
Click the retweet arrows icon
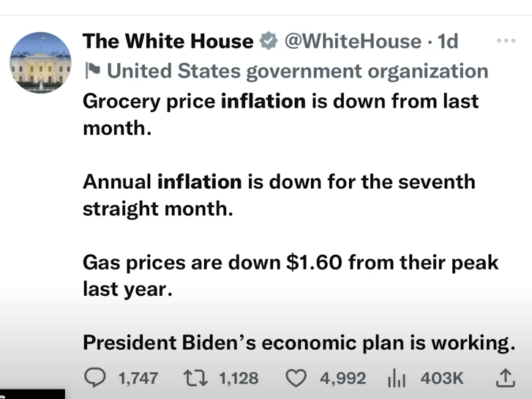195,378
